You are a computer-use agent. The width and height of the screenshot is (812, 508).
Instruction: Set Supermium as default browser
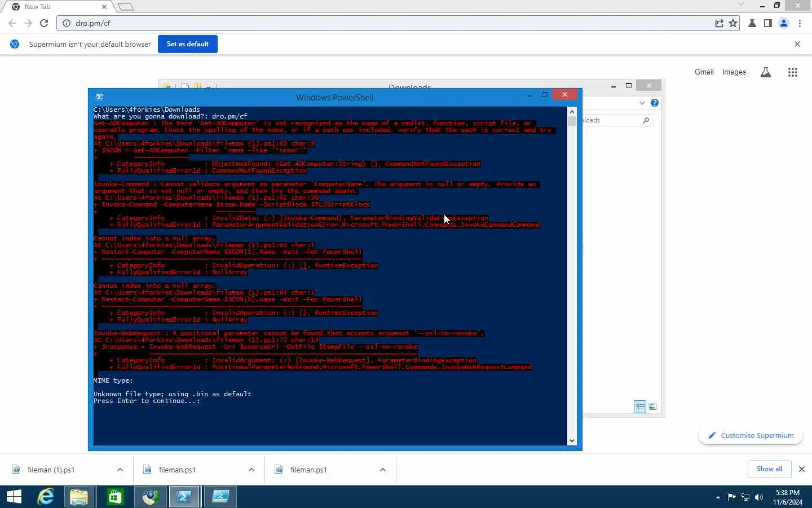(x=188, y=44)
